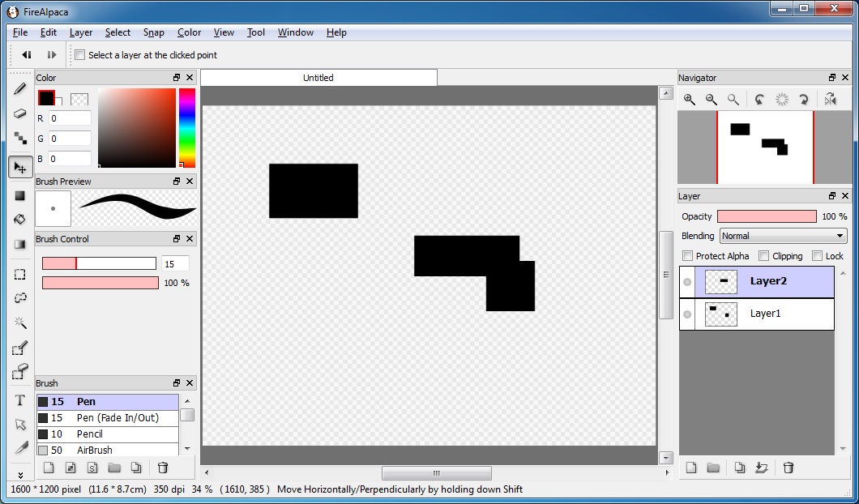Add new brush in Brush panel
The height and width of the screenshot is (504, 859).
(49, 468)
